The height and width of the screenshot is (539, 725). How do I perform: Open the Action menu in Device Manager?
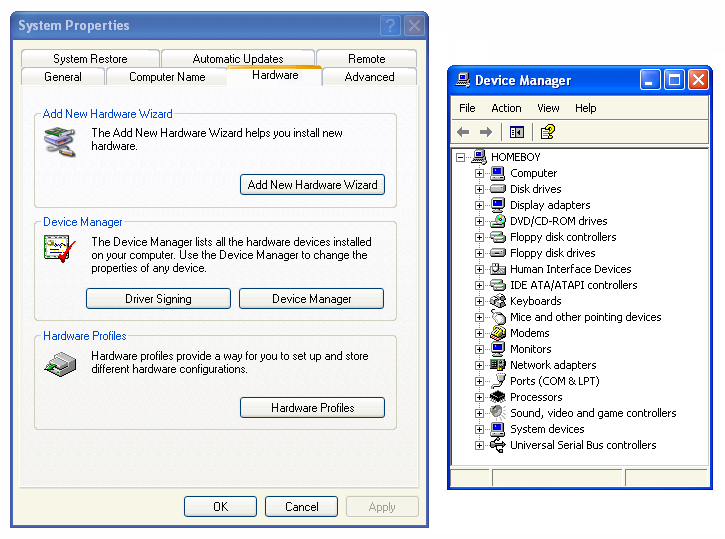[506, 108]
